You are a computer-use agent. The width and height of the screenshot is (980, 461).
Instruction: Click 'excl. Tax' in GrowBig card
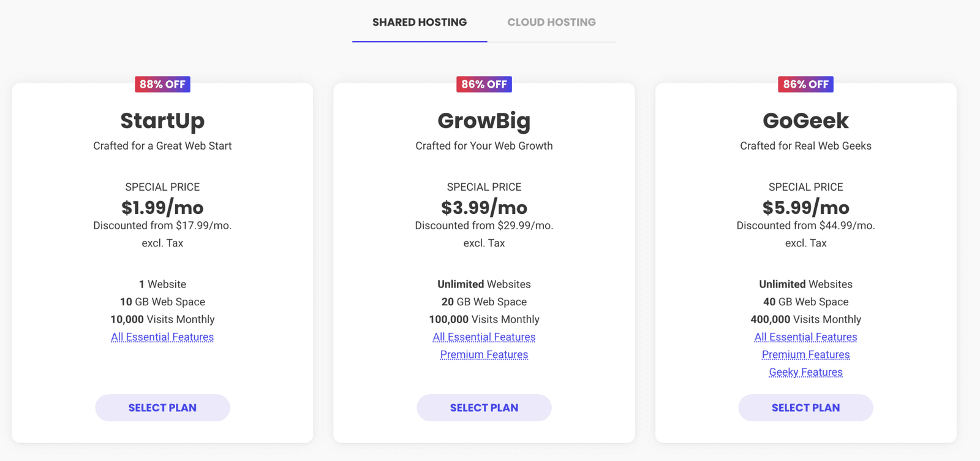pyautogui.click(x=484, y=243)
